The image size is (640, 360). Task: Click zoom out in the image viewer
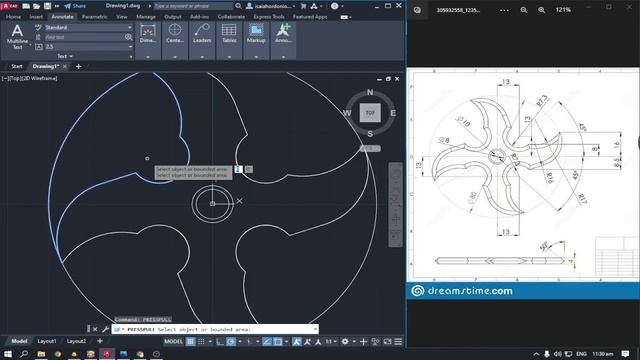[x=524, y=10]
